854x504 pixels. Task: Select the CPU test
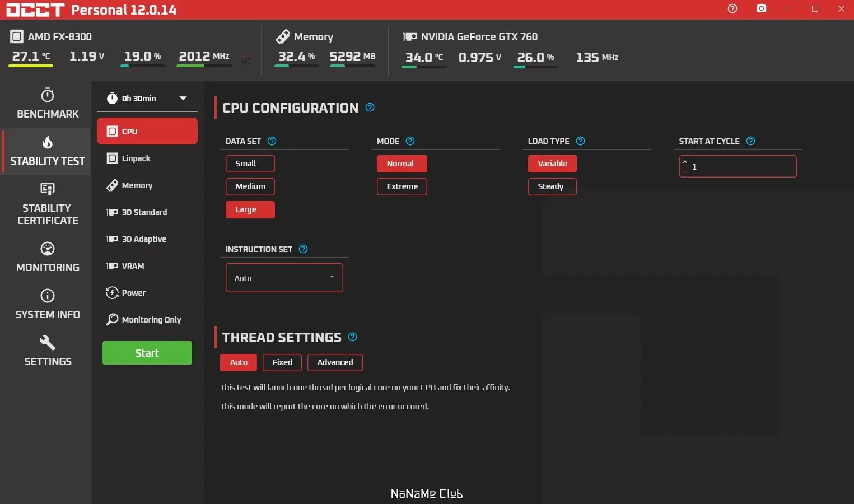tap(147, 131)
